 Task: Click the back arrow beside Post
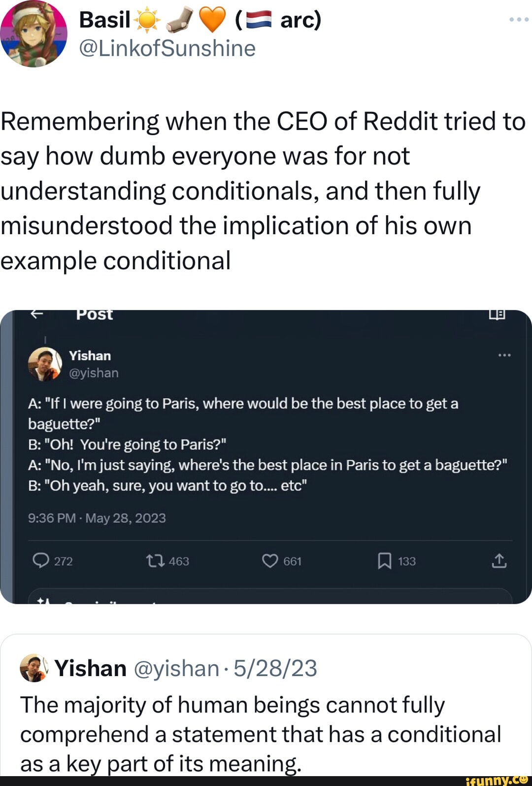tap(37, 314)
